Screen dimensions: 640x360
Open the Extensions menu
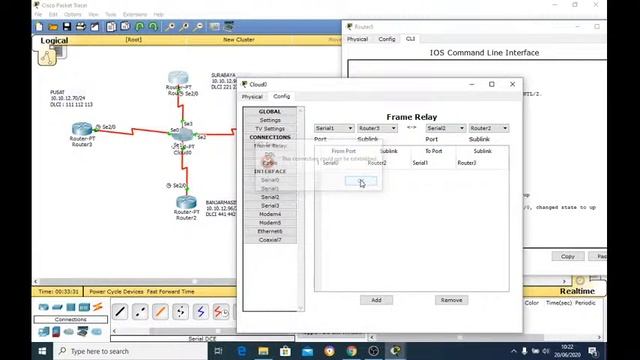[135, 14]
